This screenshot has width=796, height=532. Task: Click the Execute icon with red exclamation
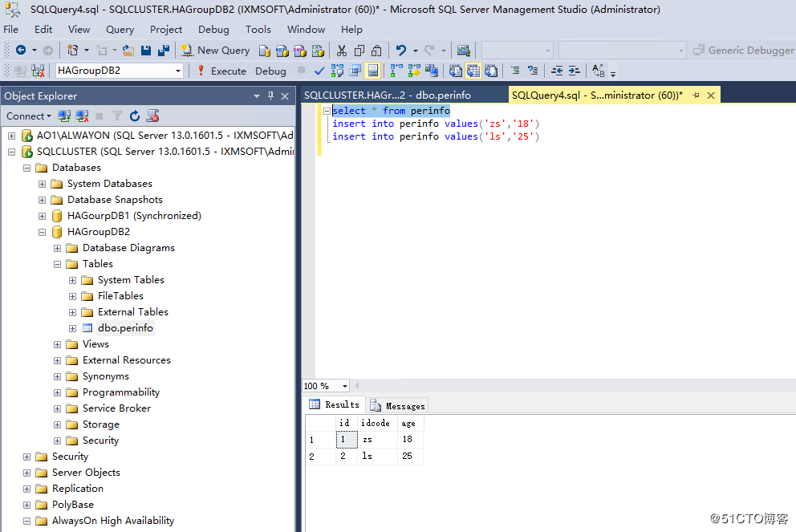point(201,71)
